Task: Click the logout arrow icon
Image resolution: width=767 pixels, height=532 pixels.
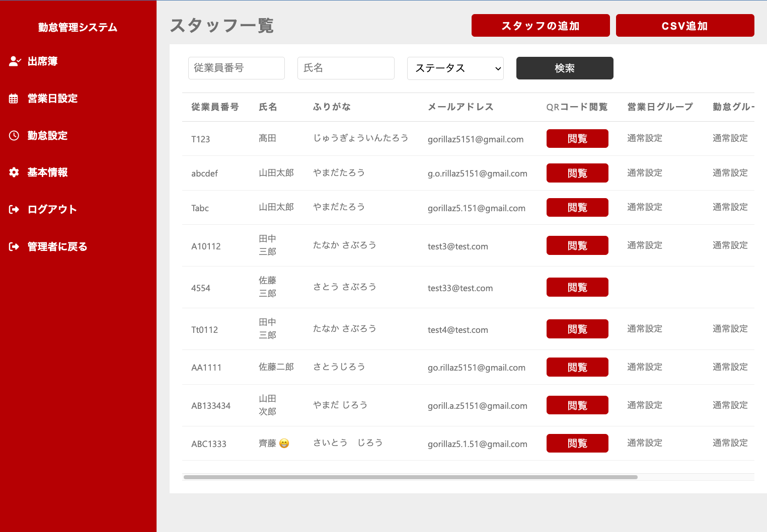Action: point(14,209)
